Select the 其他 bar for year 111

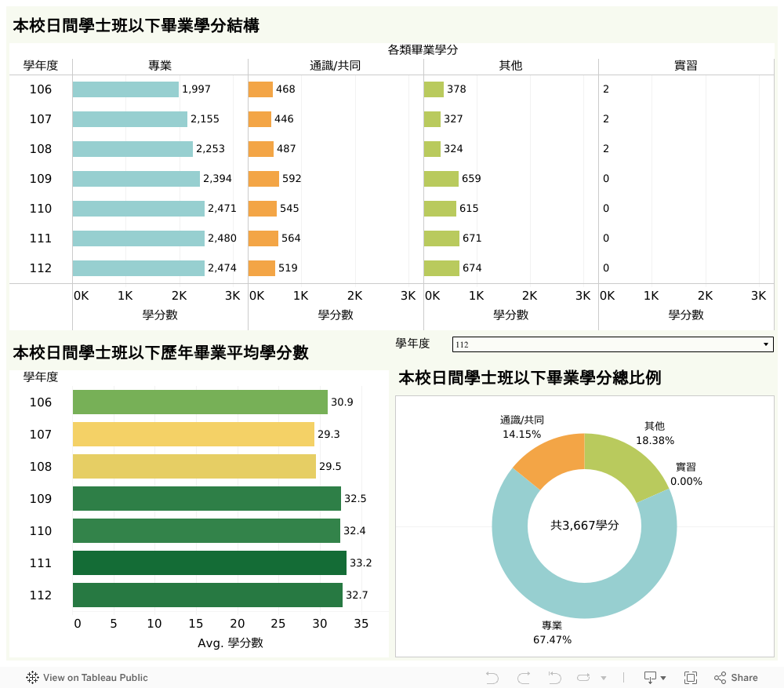441,238
